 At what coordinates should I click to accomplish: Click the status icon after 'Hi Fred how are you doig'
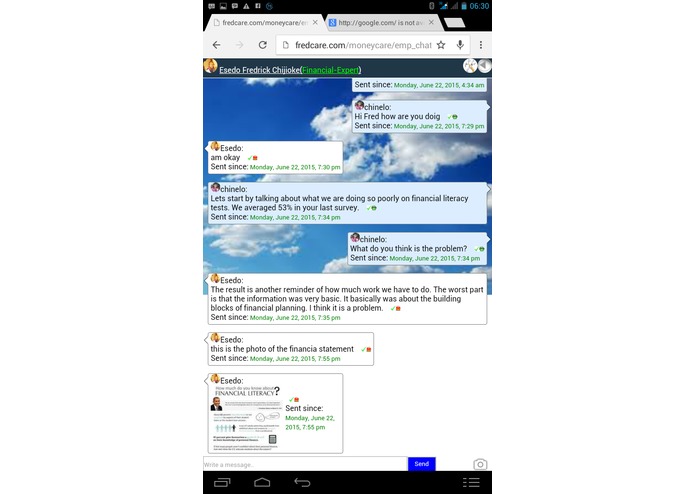tap(453, 117)
